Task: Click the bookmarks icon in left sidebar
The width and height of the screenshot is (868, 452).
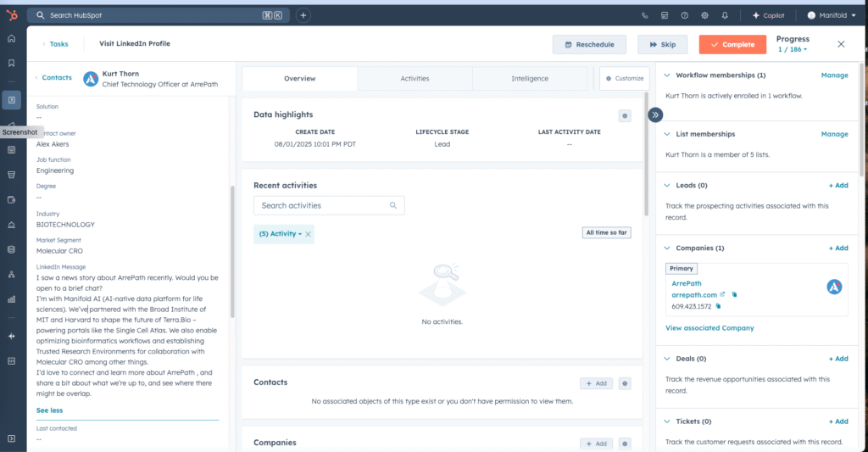Action: [11, 63]
